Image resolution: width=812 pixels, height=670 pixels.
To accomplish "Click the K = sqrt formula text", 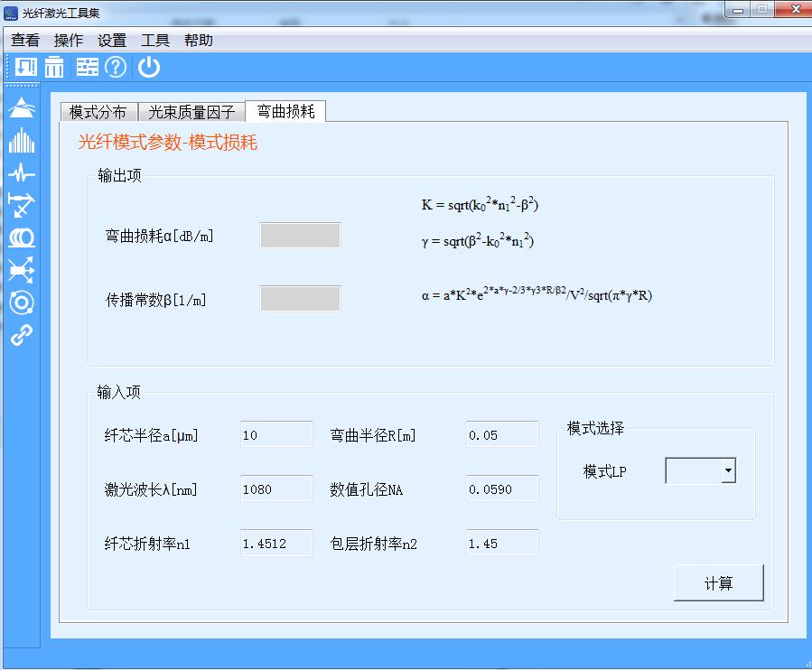I will (480, 204).
